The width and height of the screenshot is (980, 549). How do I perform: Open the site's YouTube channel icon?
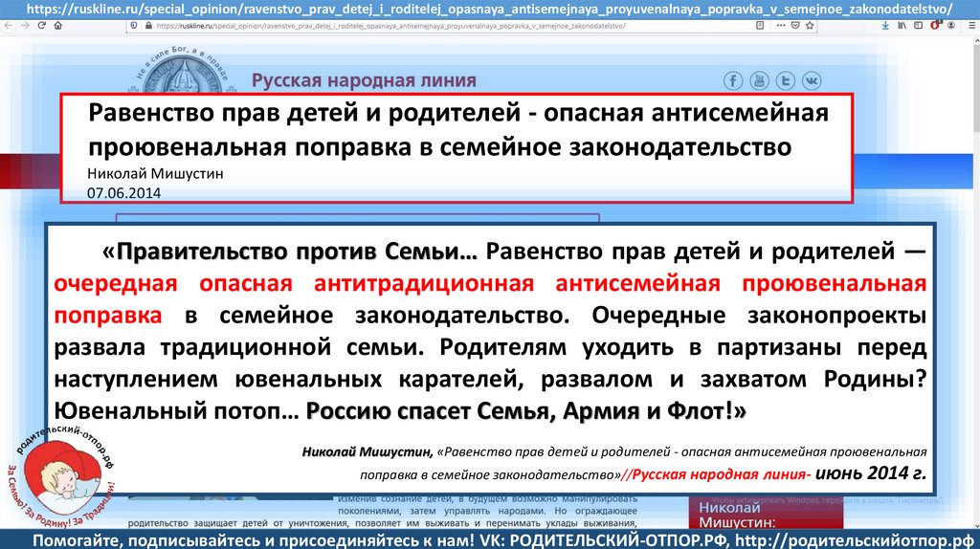pos(759,80)
